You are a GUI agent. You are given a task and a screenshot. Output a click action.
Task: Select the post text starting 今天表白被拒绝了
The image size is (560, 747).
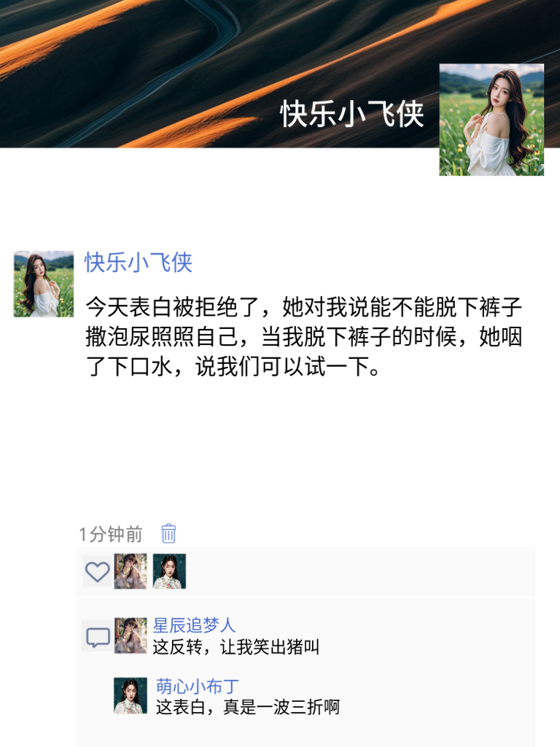click(304, 337)
